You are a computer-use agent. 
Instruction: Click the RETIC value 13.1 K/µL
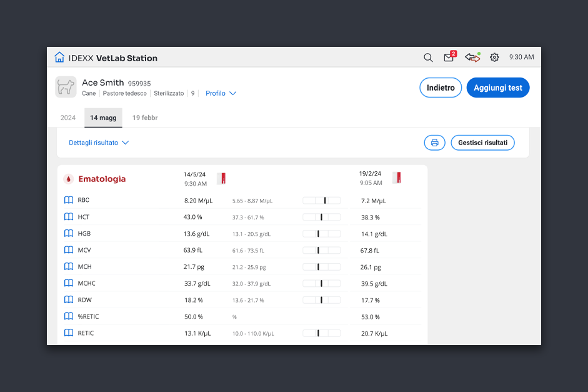[x=197, y=333]
